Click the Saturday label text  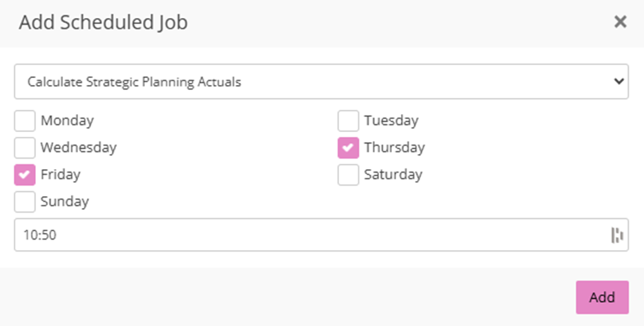(393, 175)
